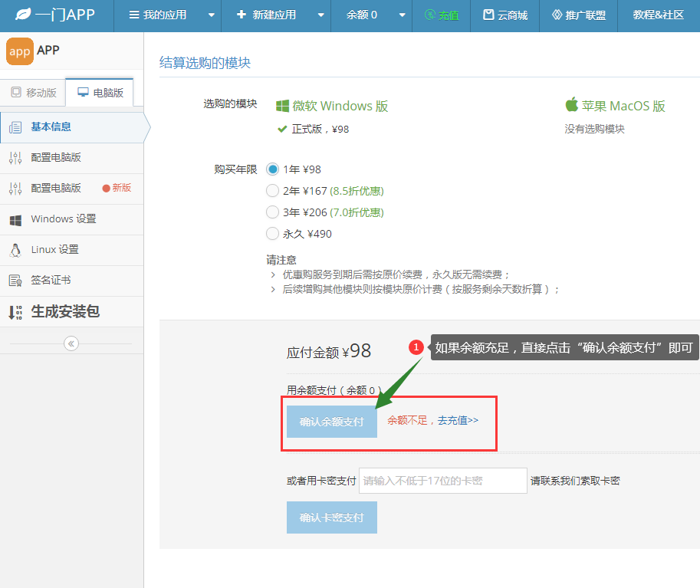Click the Linux penguin icon

click(15, 251)
